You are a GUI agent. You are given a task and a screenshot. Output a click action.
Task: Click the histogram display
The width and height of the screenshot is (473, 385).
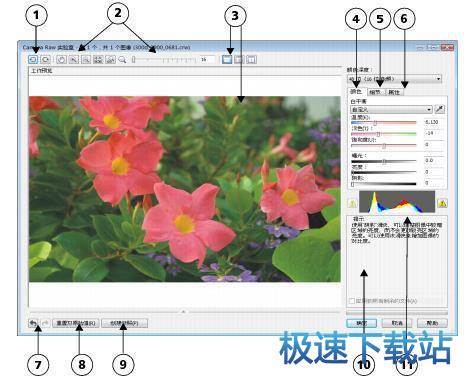(397, 202)
